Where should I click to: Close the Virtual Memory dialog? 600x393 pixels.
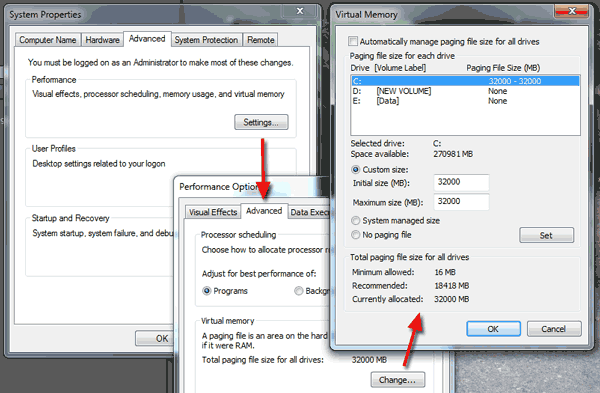click(572, 11)
